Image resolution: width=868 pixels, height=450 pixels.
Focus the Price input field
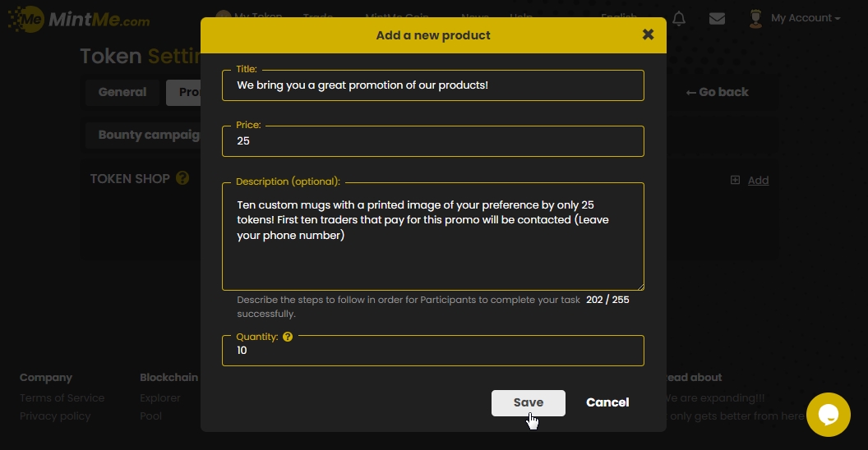432,141
